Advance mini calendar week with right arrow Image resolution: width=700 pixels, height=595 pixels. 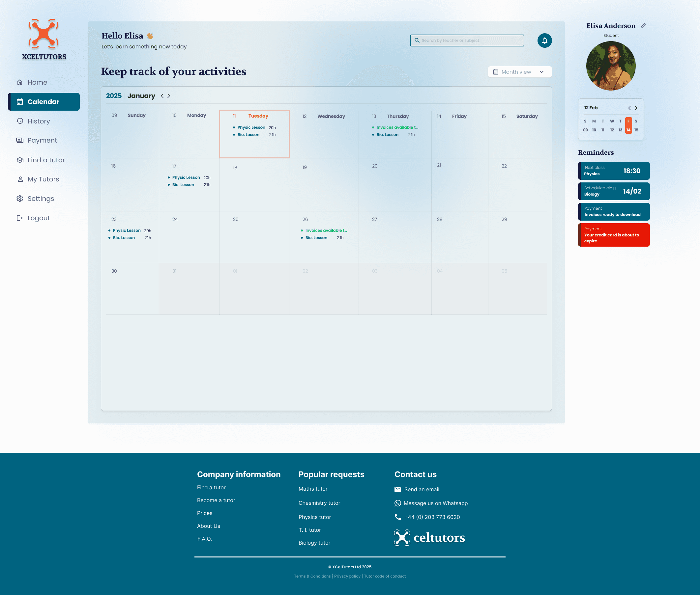pyautogui.click(x=636, y=108)
